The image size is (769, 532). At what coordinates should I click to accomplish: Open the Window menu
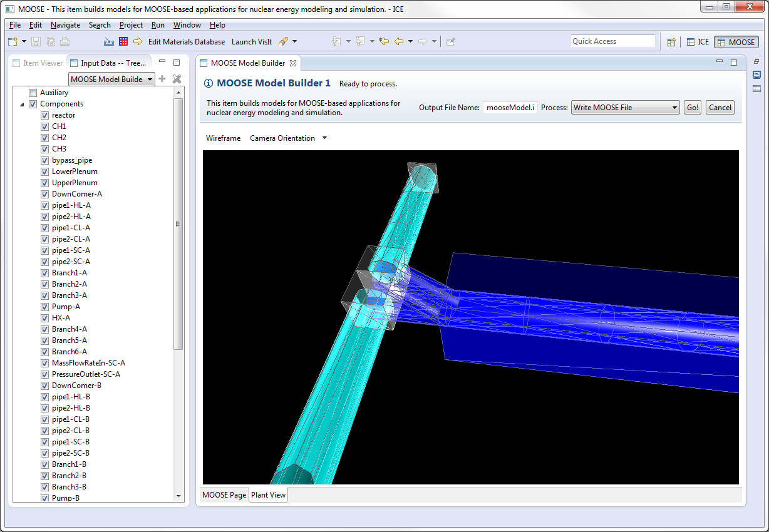click(187, 25)
